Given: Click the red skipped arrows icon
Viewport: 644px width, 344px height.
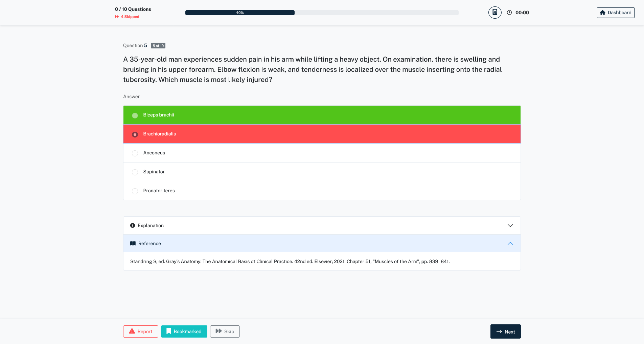Looking at the screenshot, I should click(x=117, y=17).
